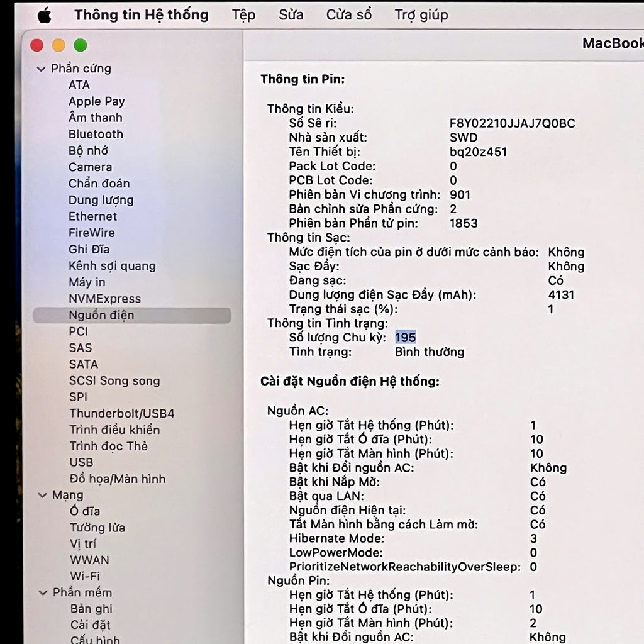This screenshot has width=644, height=644.
Task: Click the yellow minimize window button
Action: coord(58,45)
